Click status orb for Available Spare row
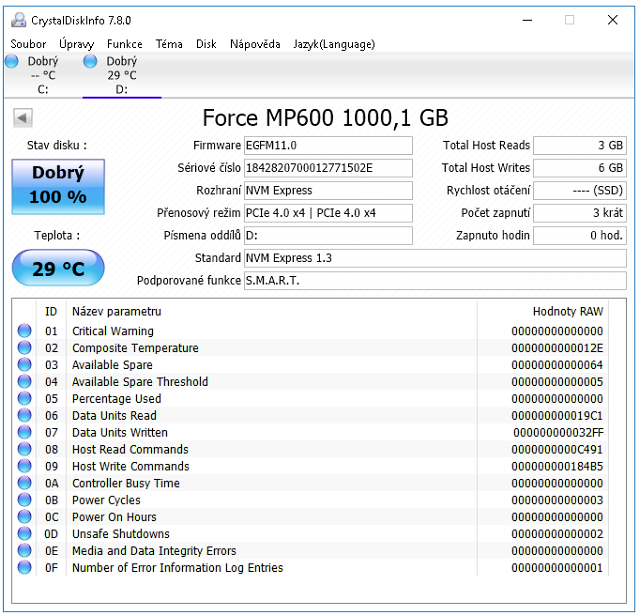Image resolution: width=636 pixels, height=616 pixels. tap(24, 365)
